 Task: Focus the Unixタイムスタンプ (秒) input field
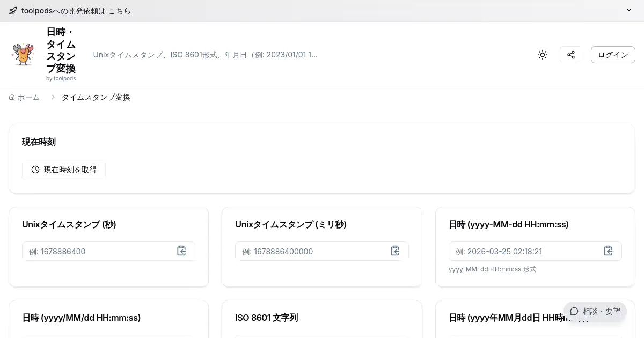(97, 251)
